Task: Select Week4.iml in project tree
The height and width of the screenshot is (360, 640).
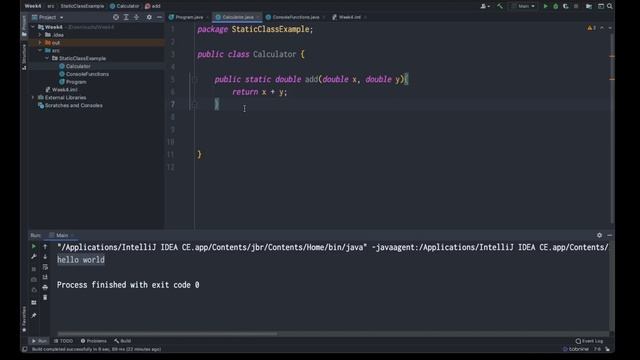Action: 64,89
